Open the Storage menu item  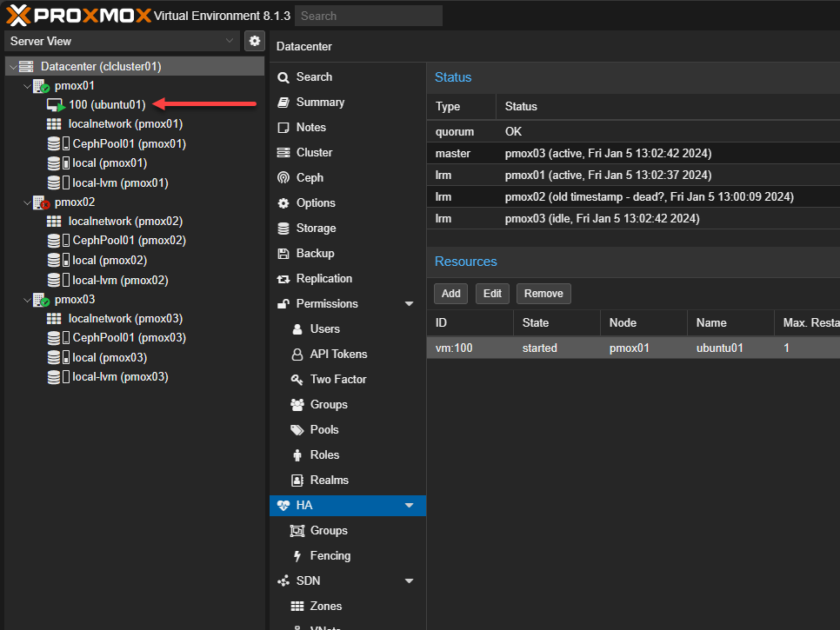(x=316, y=228)
